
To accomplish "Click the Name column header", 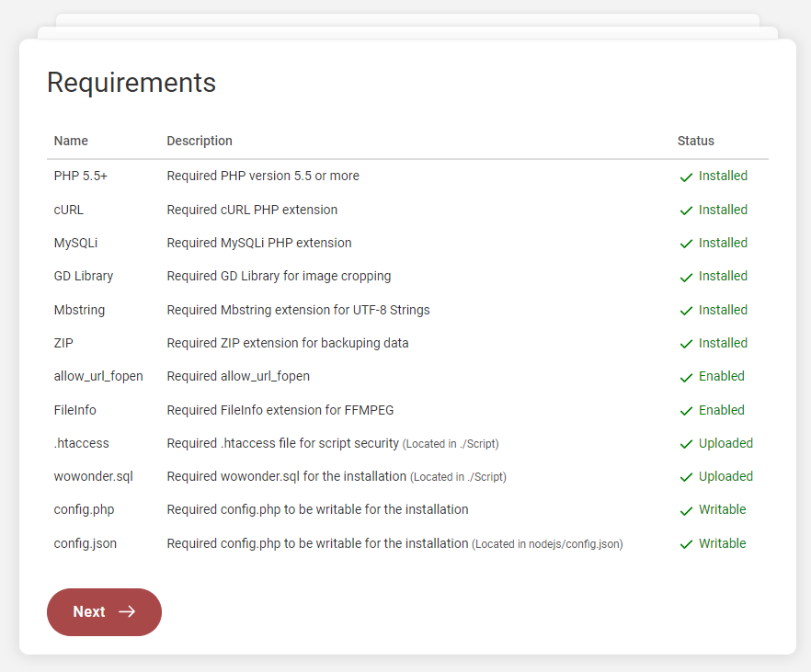I will point(71,142).
